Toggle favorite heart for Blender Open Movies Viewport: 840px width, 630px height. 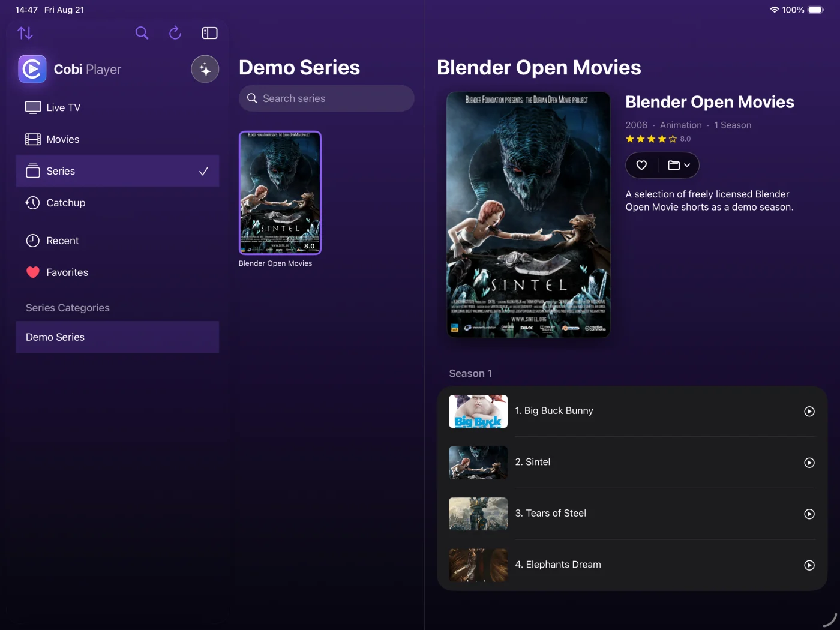click(641, 165)
